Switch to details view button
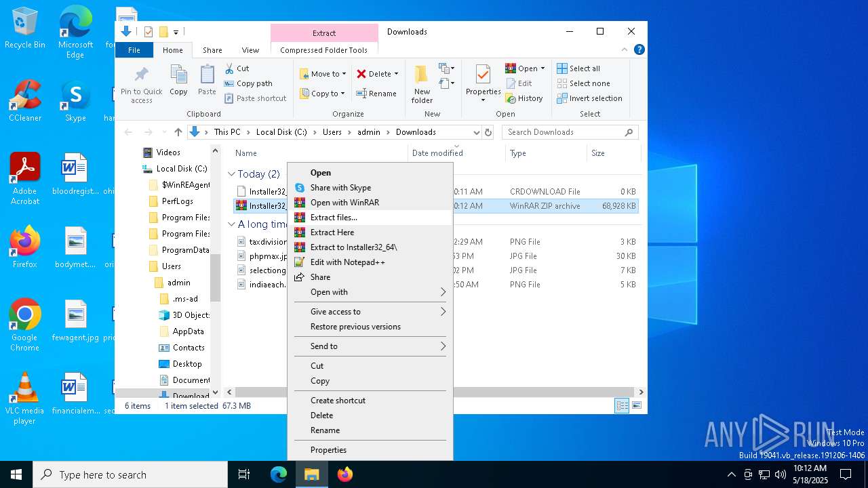This screenshot has width=868, height=488. [622, 406]
